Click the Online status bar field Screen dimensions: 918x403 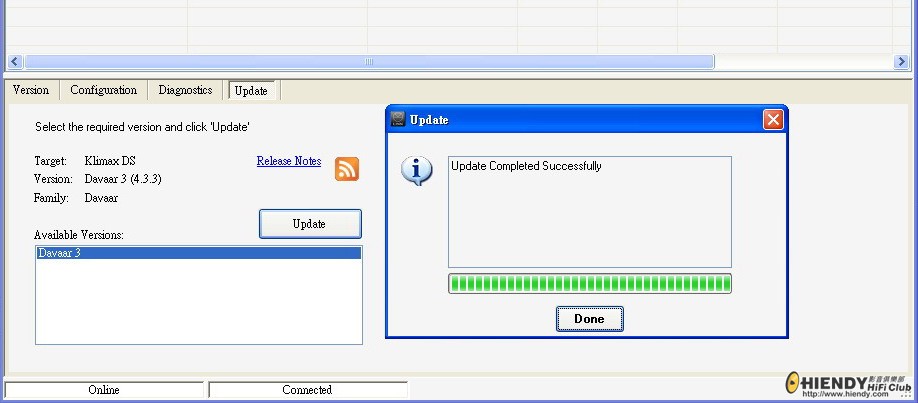[104, 390]
